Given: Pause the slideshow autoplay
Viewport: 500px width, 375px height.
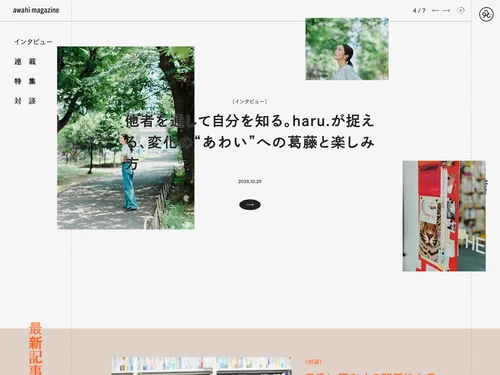Looking at the screenshot, I should (x=461, y=11).
